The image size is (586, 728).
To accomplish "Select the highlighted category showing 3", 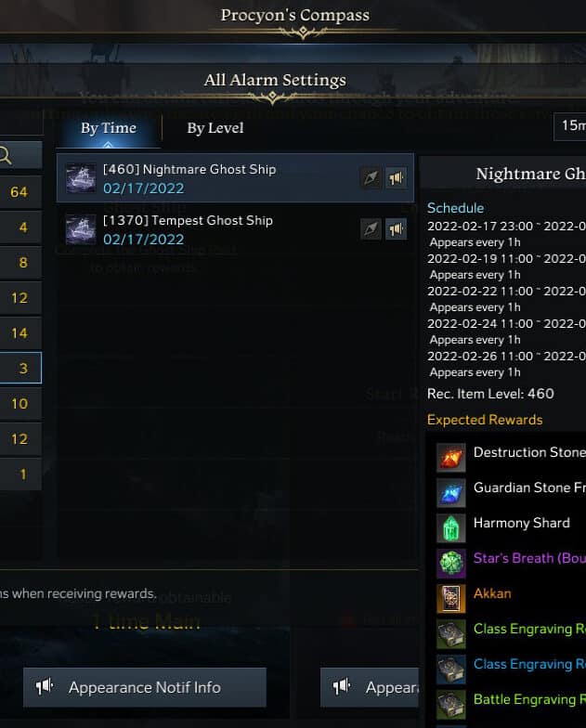I will [x=20, y=368].
